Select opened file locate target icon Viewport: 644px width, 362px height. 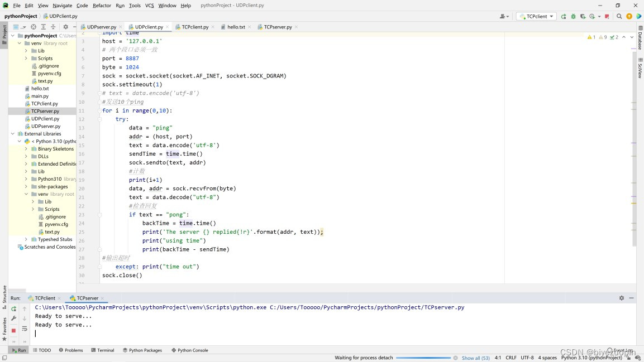(x=34, y=27)
